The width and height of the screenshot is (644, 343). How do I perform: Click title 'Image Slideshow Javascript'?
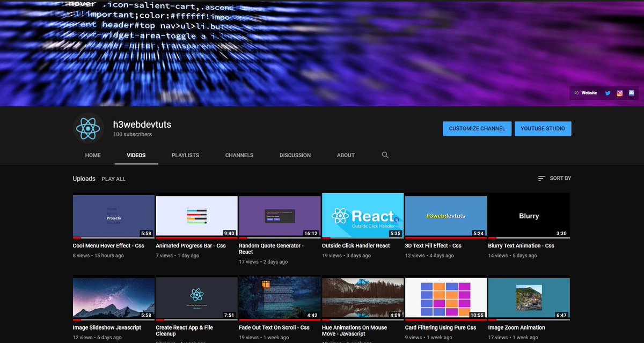coord(107,327)
